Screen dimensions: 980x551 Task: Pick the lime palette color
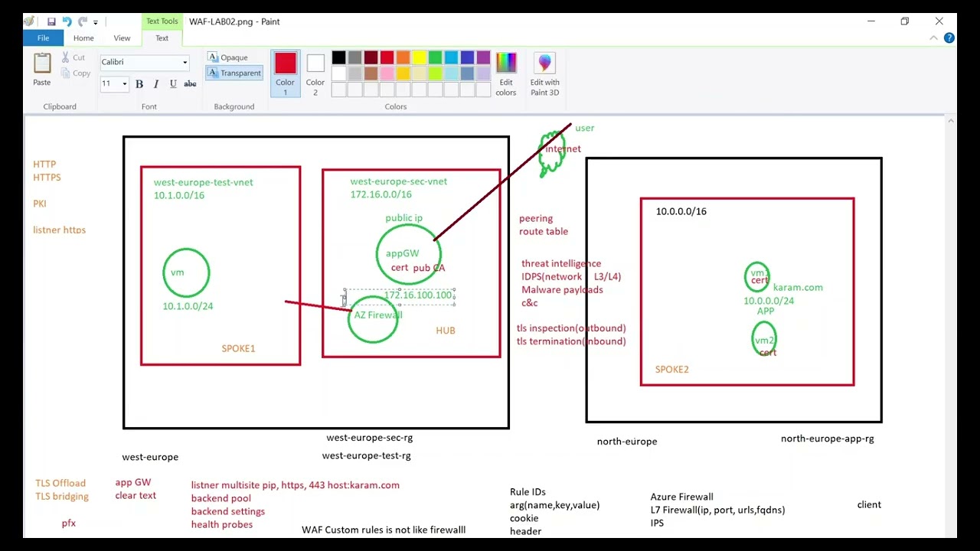tap(435, 73)
